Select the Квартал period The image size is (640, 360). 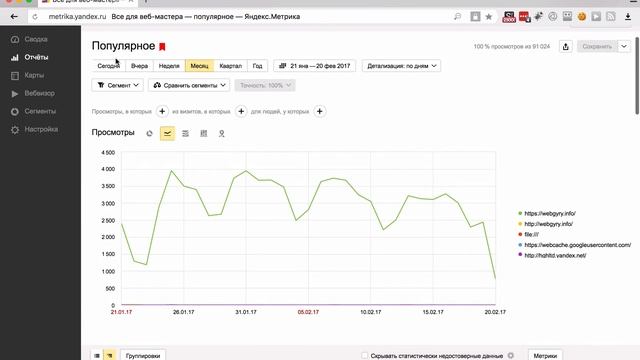(x=231, y=66)
